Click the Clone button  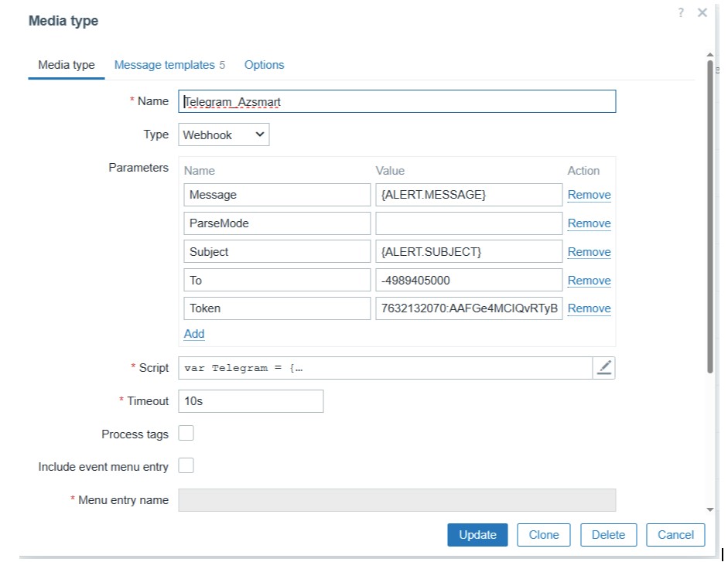543,535
